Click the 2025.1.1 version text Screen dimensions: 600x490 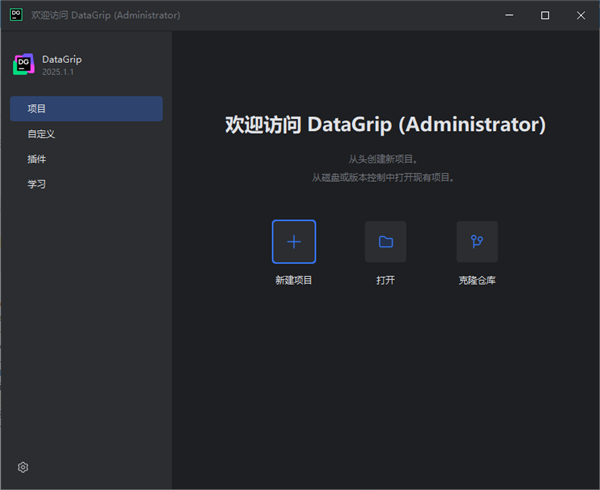60,73
